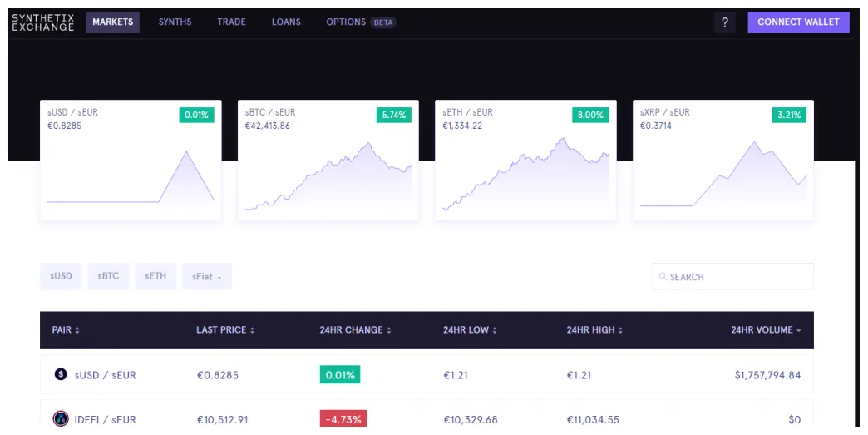Click the search magnifier icon
Screen dimensions: 868x435
[663, 276]
